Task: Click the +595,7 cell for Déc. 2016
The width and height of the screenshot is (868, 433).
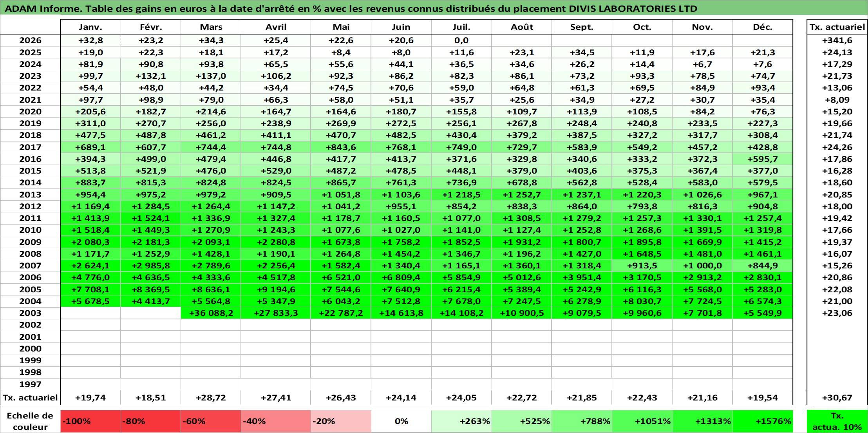Action: [x=763, y=159]
